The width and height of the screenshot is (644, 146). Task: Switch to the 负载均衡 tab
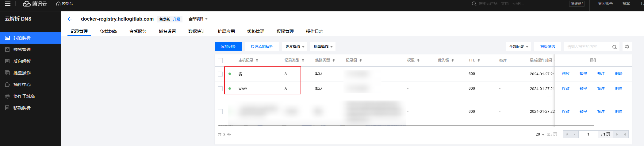[109, 31]
